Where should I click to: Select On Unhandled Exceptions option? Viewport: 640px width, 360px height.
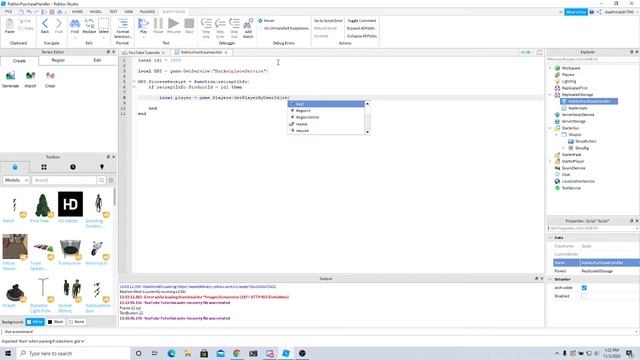(x=283, y=28)
